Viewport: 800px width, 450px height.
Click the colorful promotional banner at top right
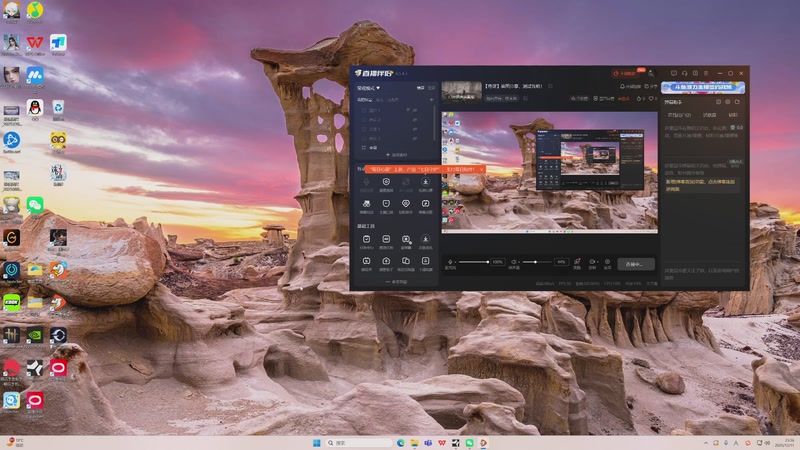(703, 87)
